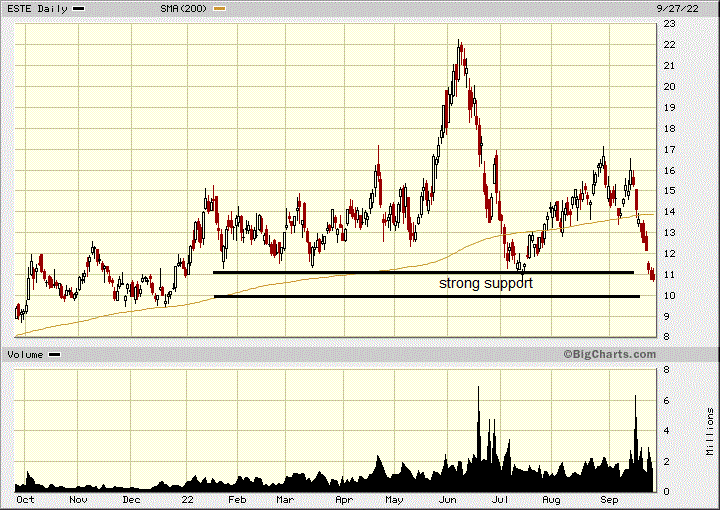Click the price axis value 20
Image resolution: width=720 pixels, height=510 pixels.
pos(669,86)
